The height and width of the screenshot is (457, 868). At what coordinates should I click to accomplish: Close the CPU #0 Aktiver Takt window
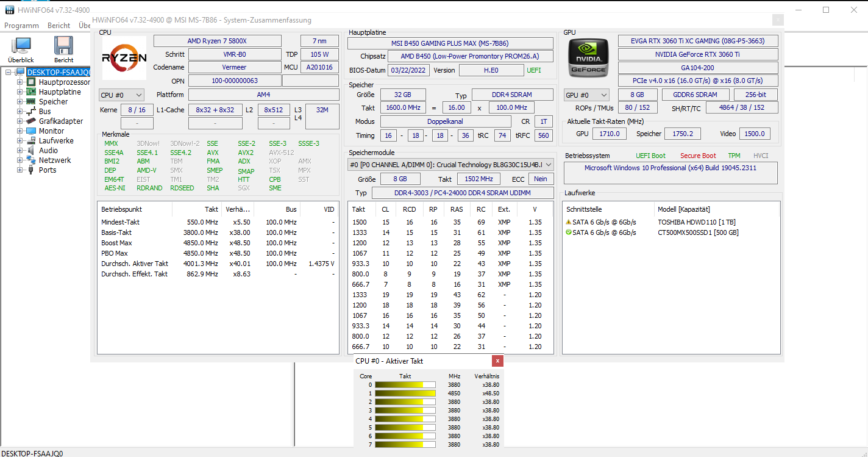click(498, 361)
